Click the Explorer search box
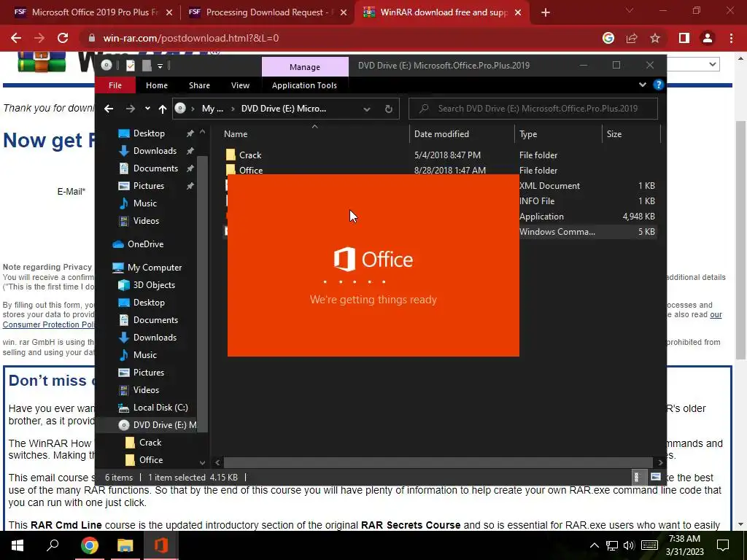Viewport: 747px width, 560px height. pos(533,109)
